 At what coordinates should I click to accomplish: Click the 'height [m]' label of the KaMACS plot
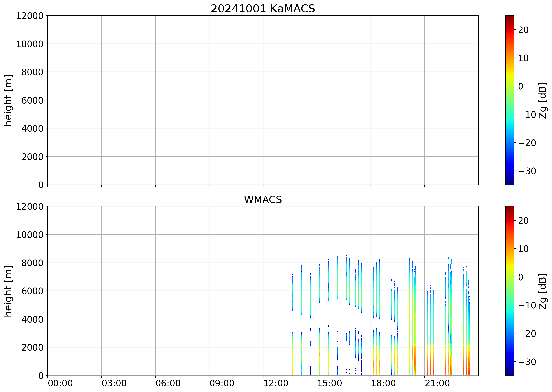tap(8, 100)
